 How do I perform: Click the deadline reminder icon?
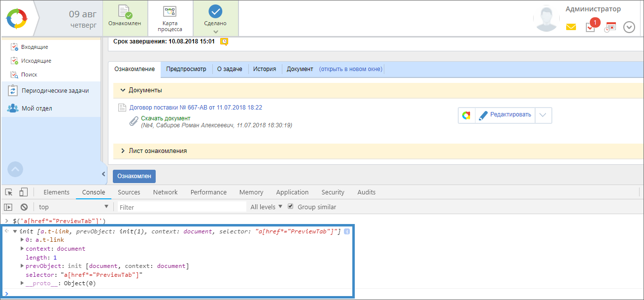pyautogui.click(x=224, y=41)
